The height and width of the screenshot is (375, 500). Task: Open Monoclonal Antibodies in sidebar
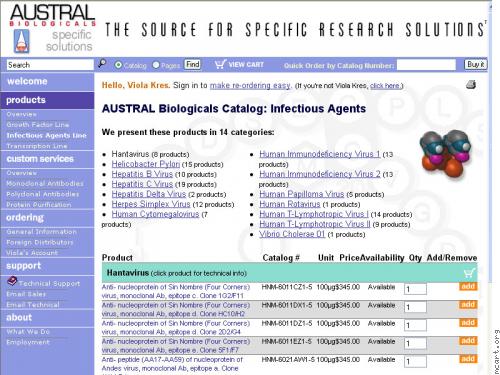[45, 183]
